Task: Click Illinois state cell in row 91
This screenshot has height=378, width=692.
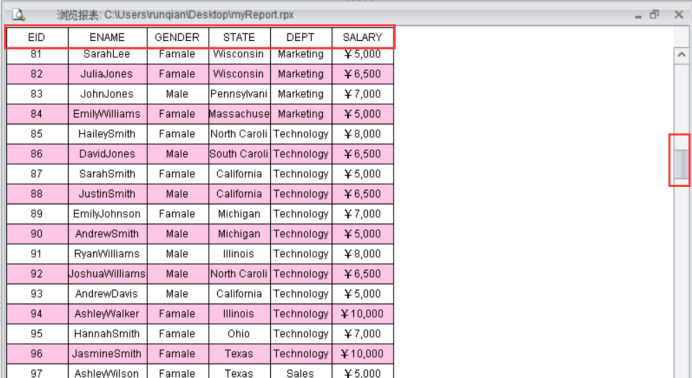Action: point(239,254)
